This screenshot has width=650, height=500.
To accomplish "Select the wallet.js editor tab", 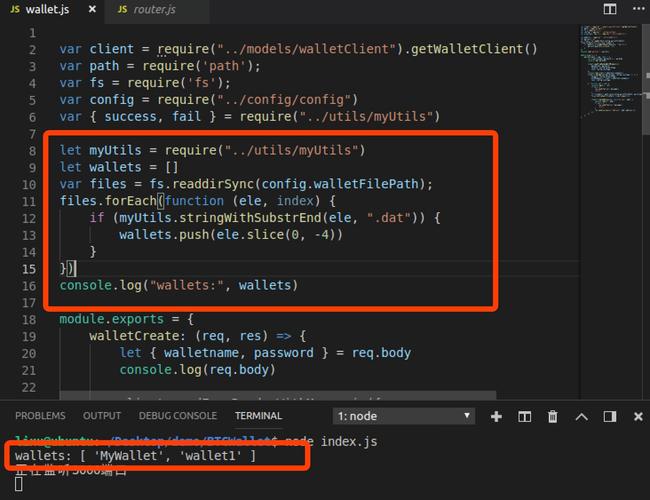I will click(x=47, y=10).
